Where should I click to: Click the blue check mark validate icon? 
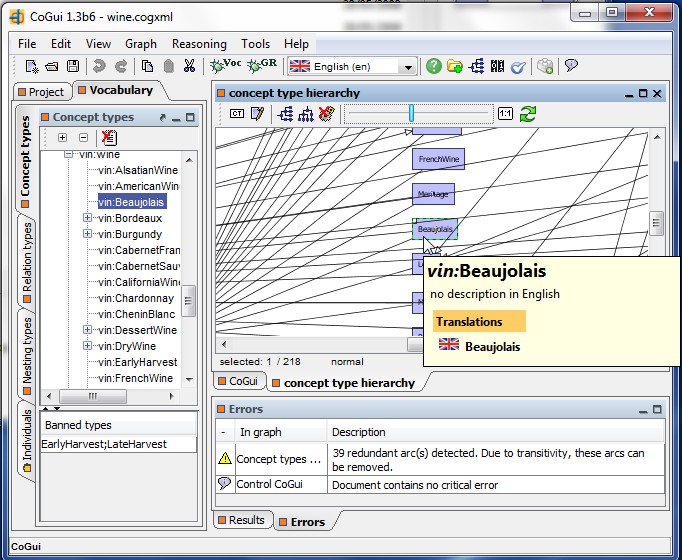click(518, 67)
